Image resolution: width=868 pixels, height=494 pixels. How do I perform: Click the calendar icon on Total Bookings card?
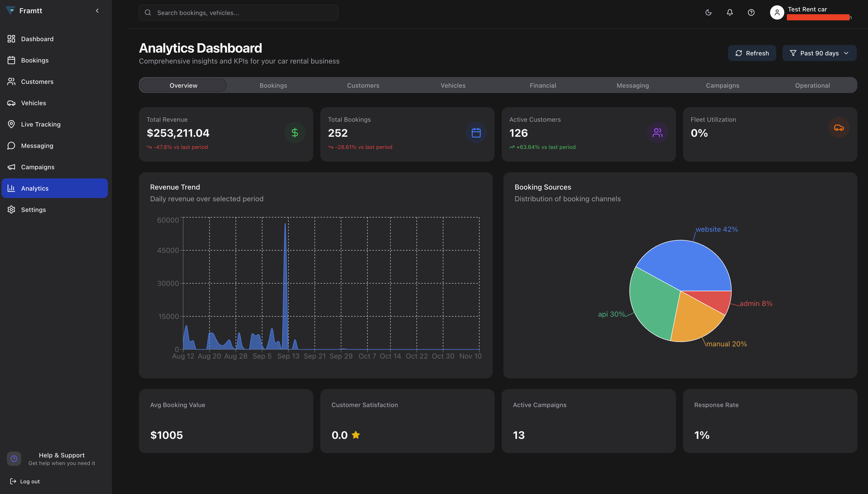point(476,132)
